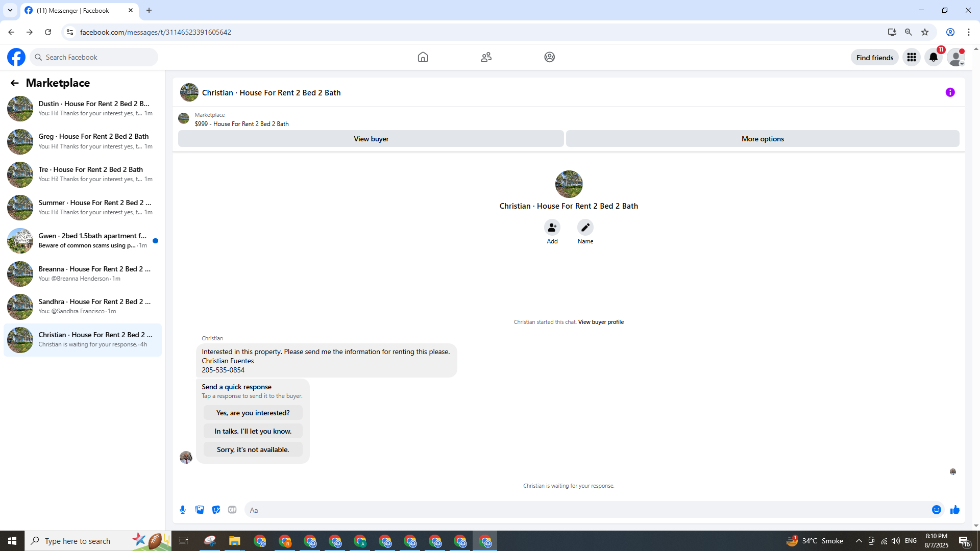Click the browser address bar URL
The width and height of the screenshot is (980, 551).
click(x=156, y=32)
